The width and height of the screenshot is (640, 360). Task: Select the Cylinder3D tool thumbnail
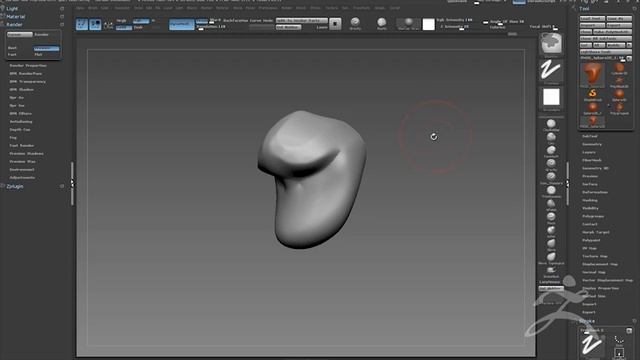click(620, 69)
